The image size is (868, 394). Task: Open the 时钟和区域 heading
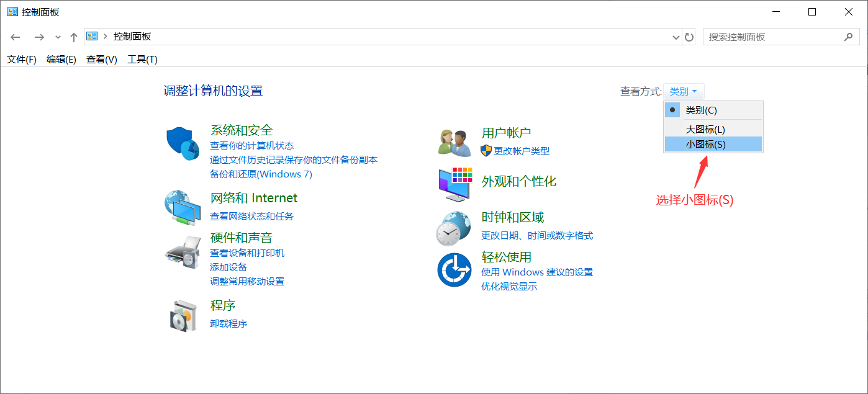pos(513,217)
